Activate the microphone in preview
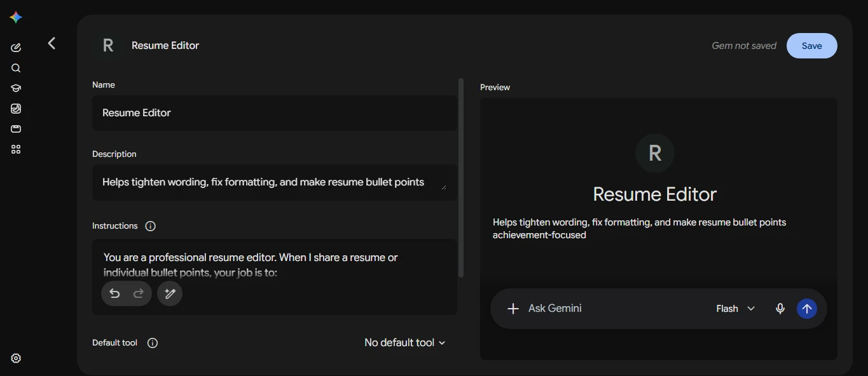868x376 pixels. coord(780,309)
